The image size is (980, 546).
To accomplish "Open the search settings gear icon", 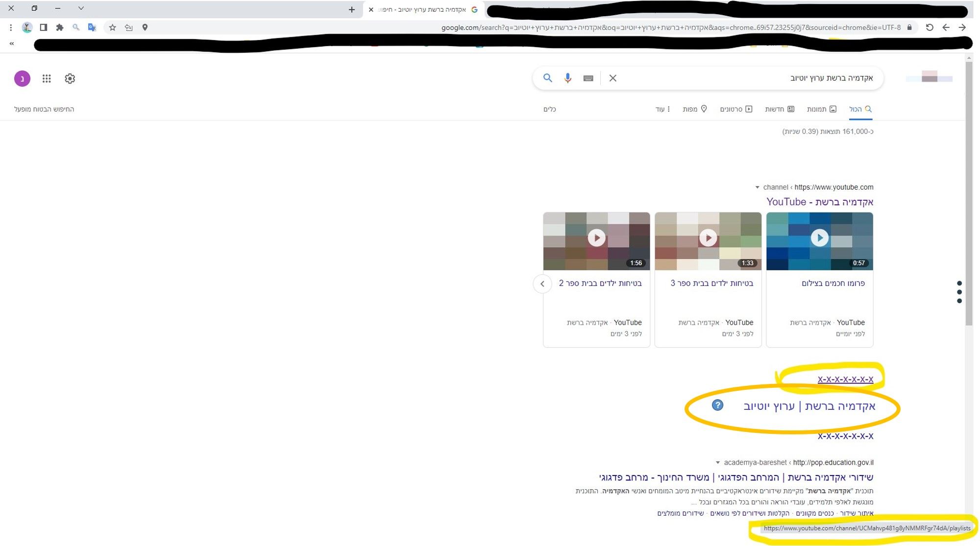I will 70,78.
